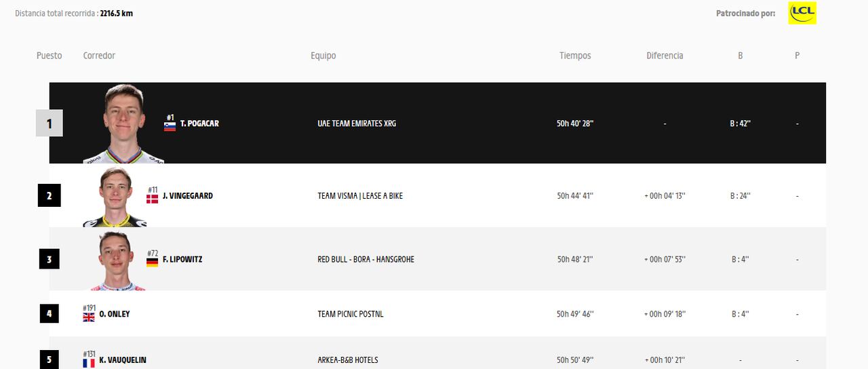Screen dimensions: 868x369
Task: Click the German flag beside Lipowitz
Action: click(153, 262)
